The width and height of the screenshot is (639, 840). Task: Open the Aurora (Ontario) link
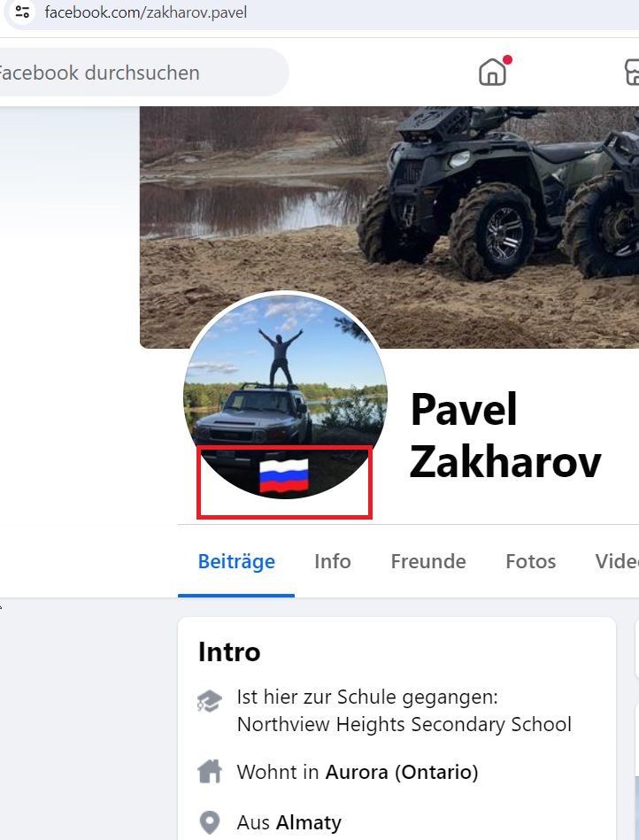[402, 772]
